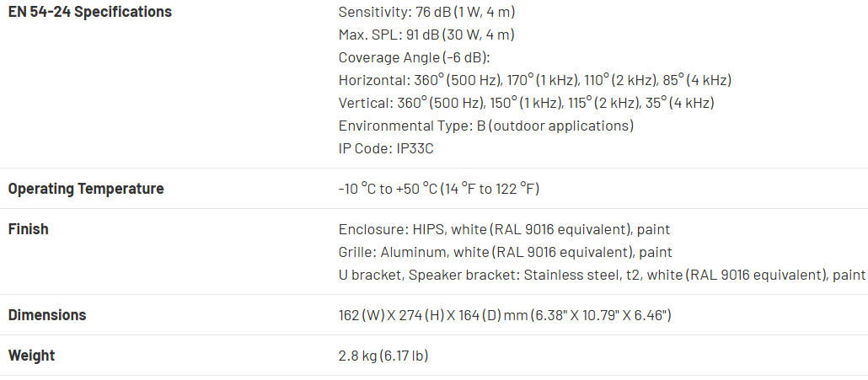Click the Finish row heading
This screenshot has width=868, height=380.
click(x=29, y=229)
